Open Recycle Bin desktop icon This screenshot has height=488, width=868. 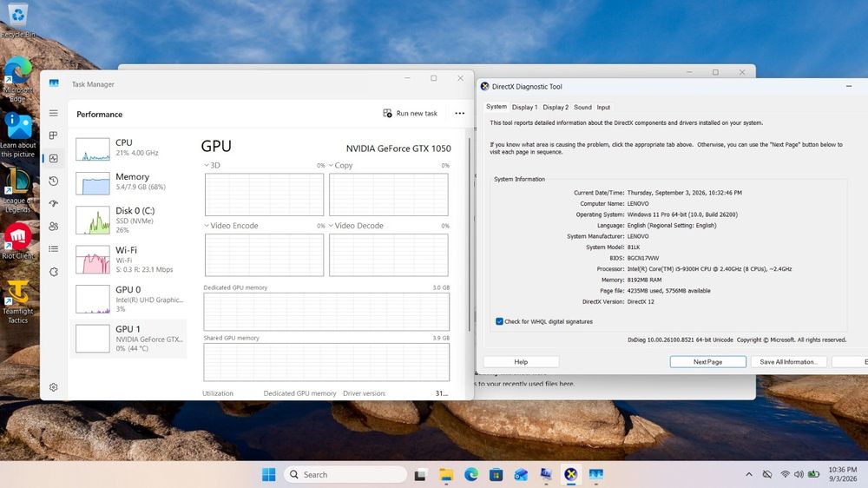17,20
